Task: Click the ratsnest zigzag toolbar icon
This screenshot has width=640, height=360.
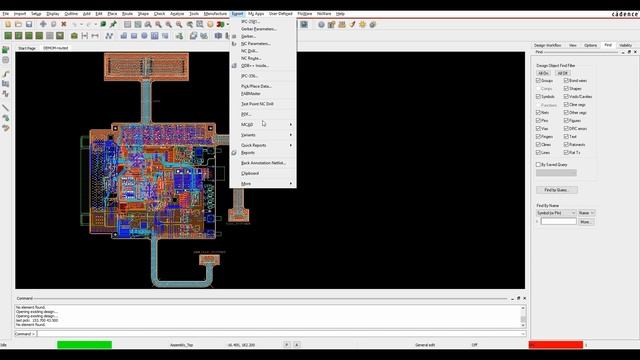Action: click(109, 36)
